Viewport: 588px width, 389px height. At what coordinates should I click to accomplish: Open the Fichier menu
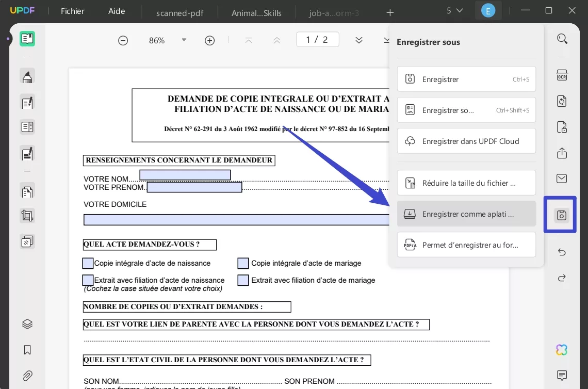pos(72,11)
